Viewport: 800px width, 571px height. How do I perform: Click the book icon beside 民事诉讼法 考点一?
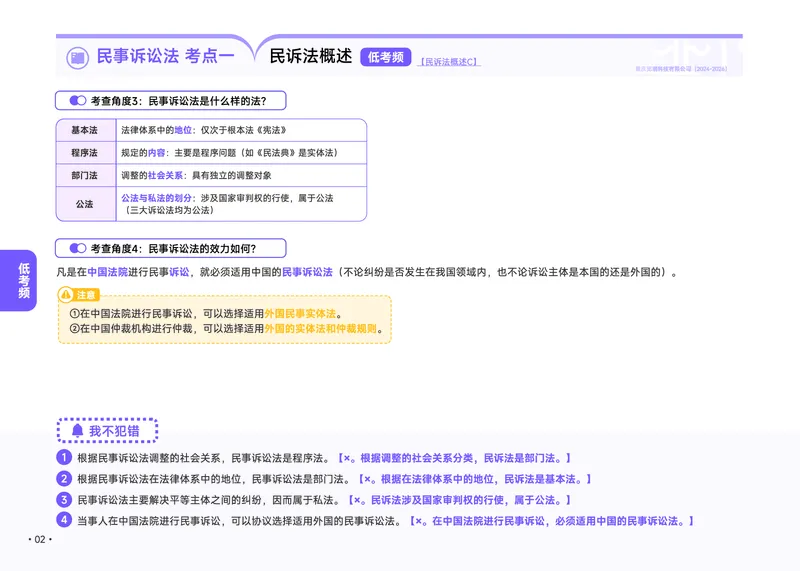pyautogui.click(x=78, y=58)
